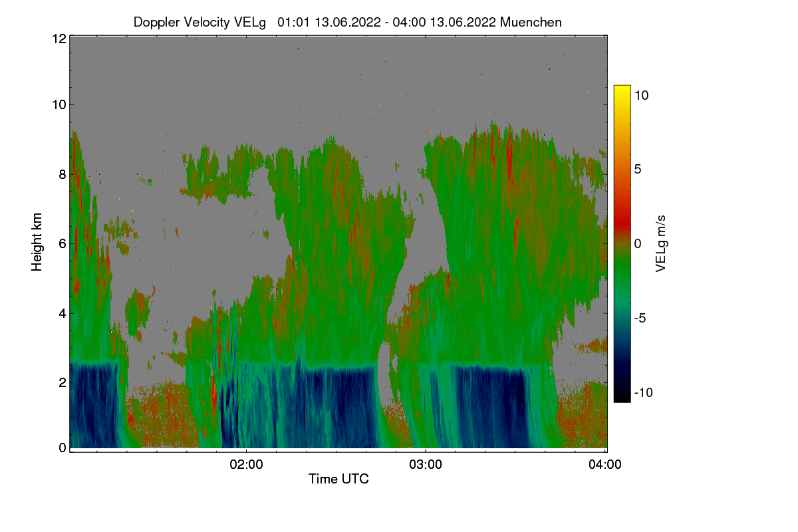
Task: Click the colorbar '-10' tick label
Action: pyautogui.click(x=644, y=392)
